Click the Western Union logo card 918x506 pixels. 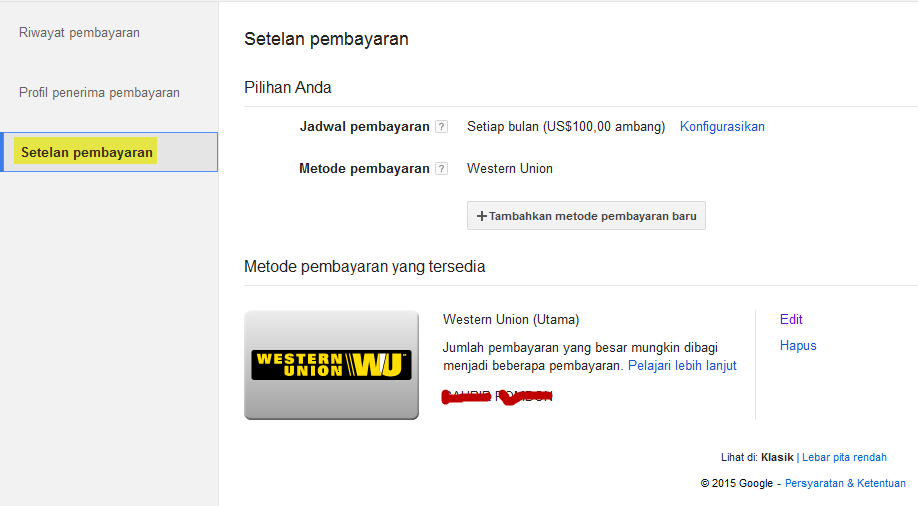pos(331,365)
